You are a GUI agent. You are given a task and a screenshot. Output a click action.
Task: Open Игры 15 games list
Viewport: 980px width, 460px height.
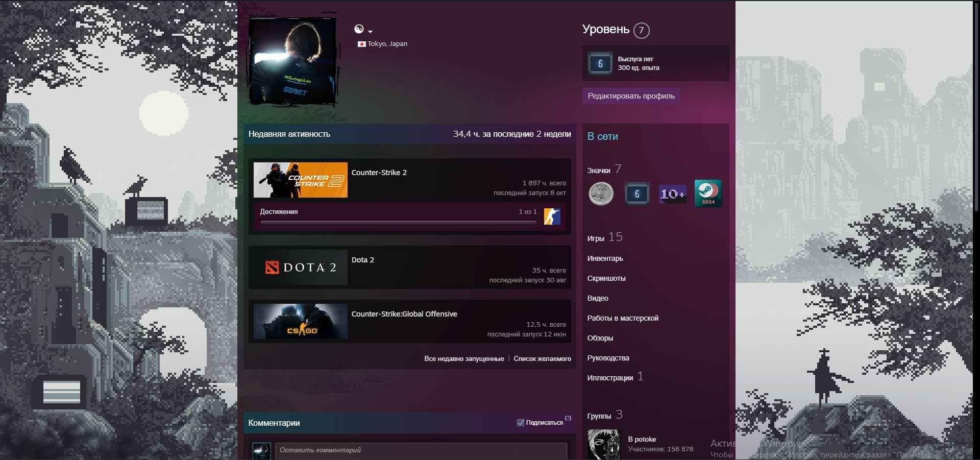click(x=605, y=237)
